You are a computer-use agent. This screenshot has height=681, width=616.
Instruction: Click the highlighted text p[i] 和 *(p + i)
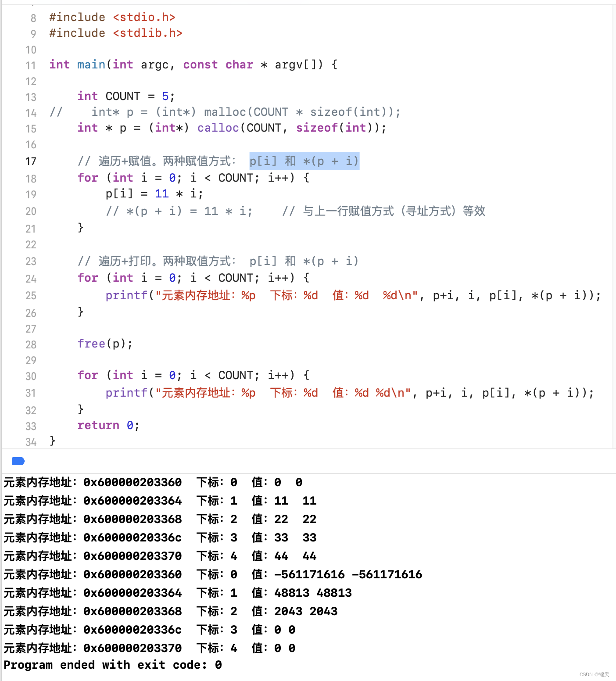click(x=304, y=161)
